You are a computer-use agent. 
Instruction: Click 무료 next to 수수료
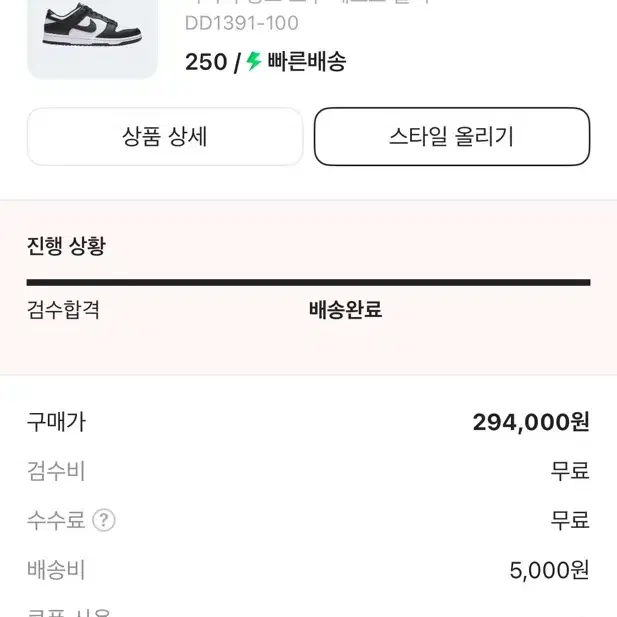point(570,520)
